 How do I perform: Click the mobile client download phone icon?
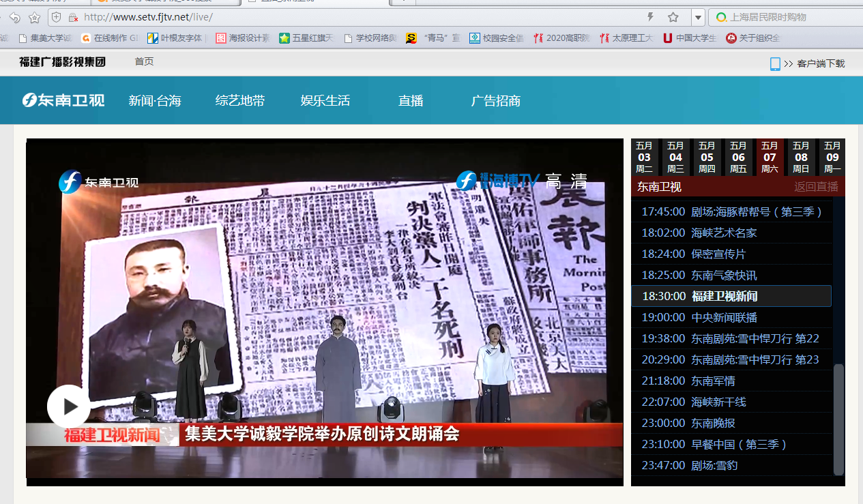(775, 63)
